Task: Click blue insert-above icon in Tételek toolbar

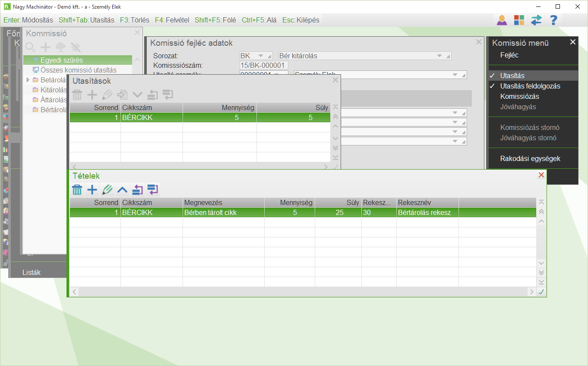Action: pyautogui.click(x=138, y=189)
